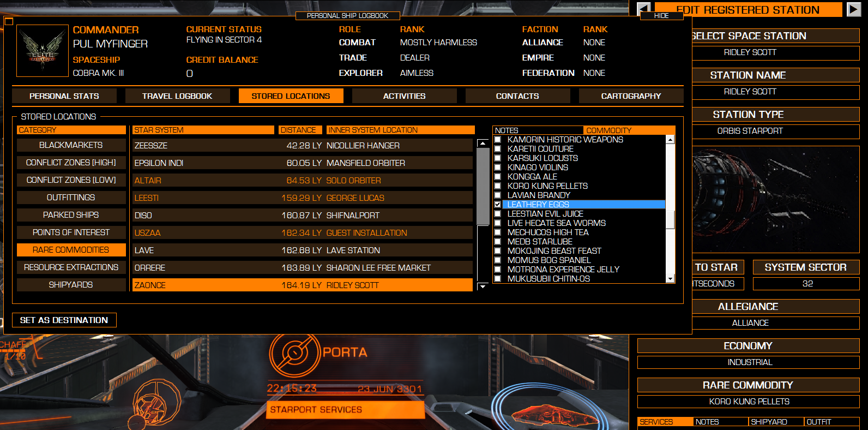The width and height of the screenshot is (868, 430).
Task: Click the circular scanner icon beside PORTA
Action: pyautogui.click(x=294, y=353)
